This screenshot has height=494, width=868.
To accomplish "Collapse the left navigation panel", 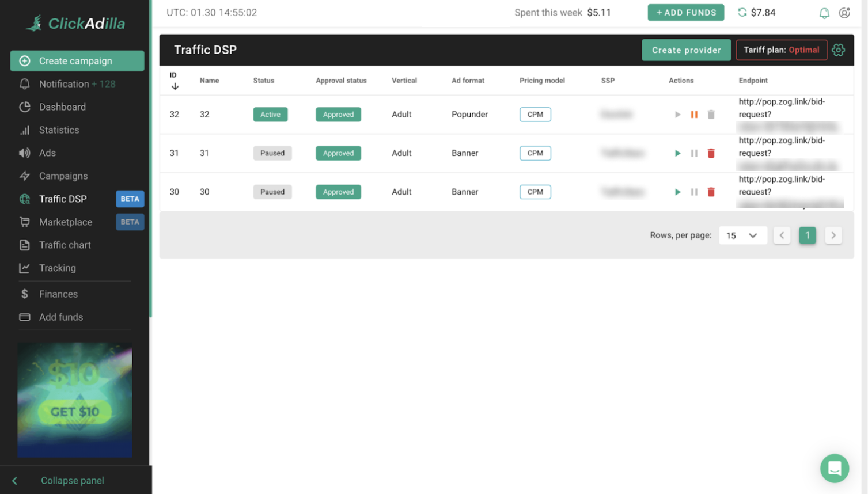I will 72,480.
